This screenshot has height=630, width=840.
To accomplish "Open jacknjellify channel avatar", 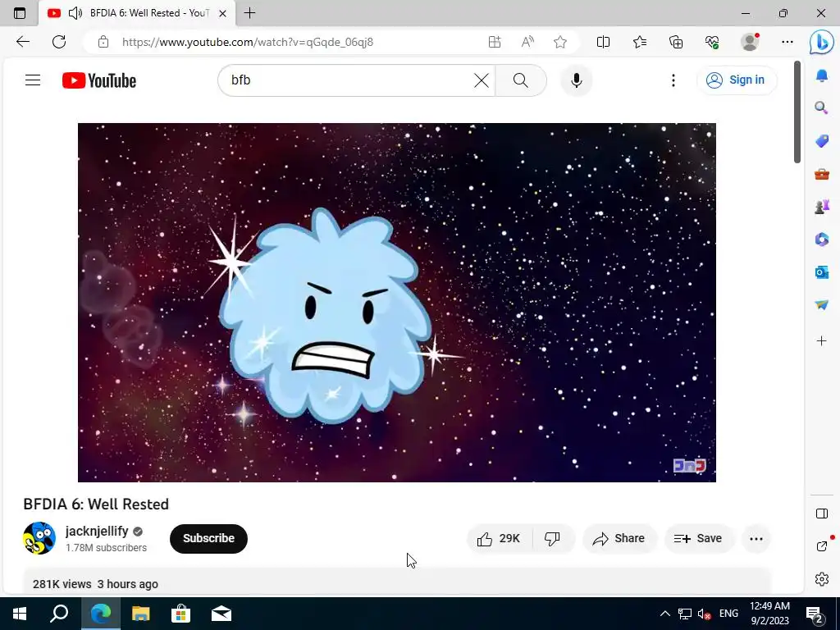I will 39,538.
